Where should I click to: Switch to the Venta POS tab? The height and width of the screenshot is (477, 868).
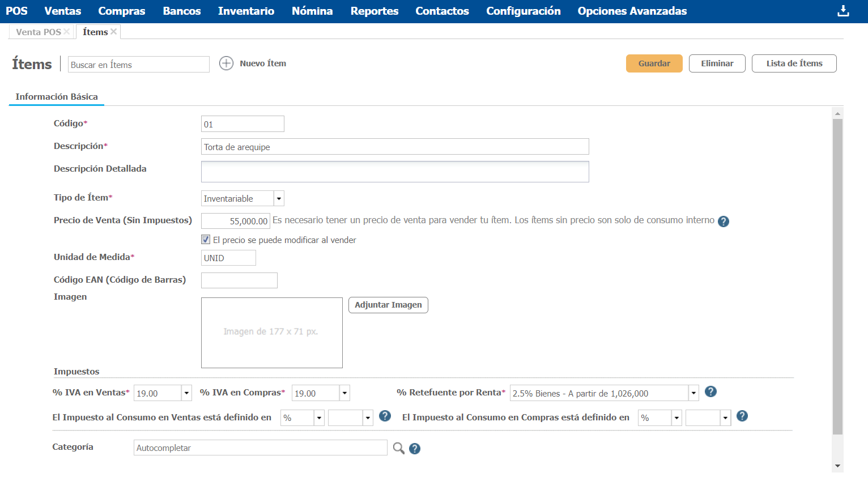38,32
